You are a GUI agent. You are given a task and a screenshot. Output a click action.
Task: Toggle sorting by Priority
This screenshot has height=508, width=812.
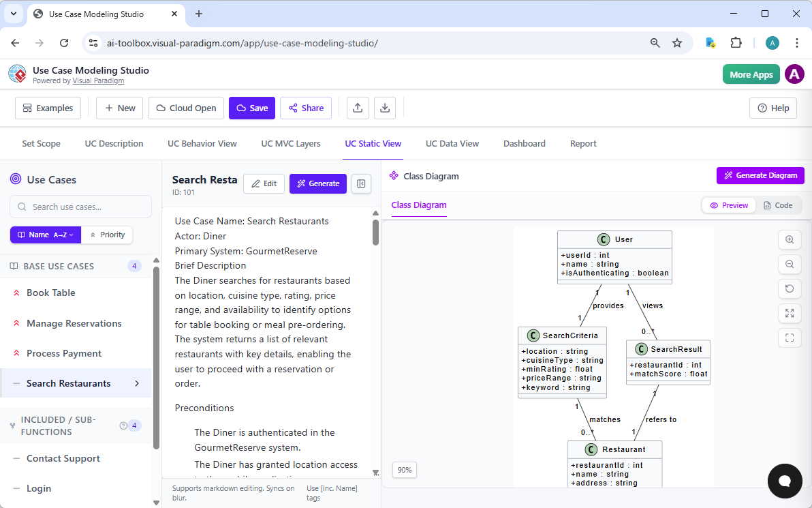(107, 235)
